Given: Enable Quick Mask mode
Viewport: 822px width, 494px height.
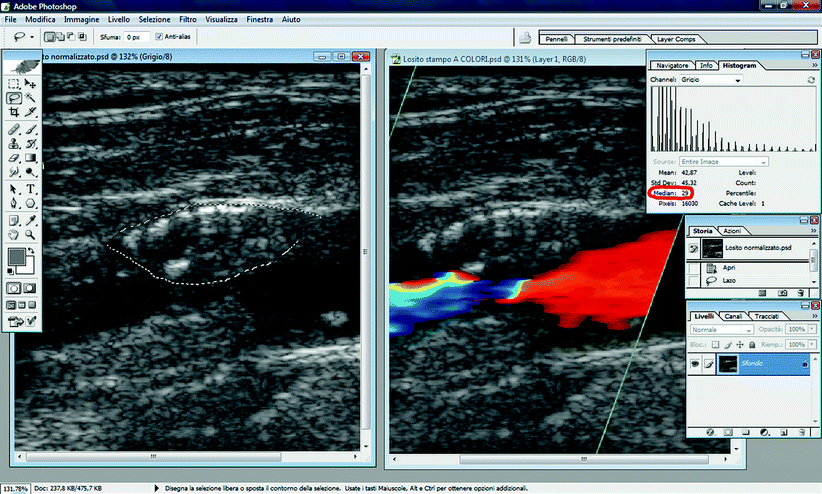Looking at the screenshot, I should (x=32, y=288).
